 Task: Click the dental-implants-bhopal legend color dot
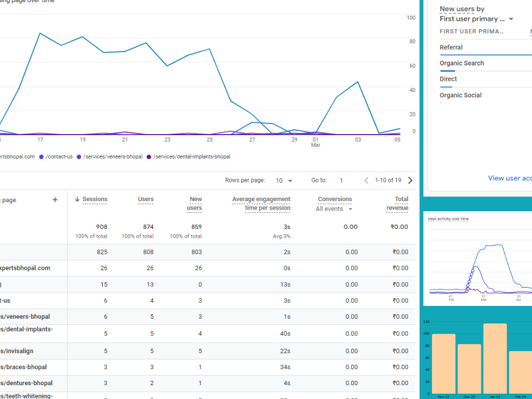click(x=148, y=157)
